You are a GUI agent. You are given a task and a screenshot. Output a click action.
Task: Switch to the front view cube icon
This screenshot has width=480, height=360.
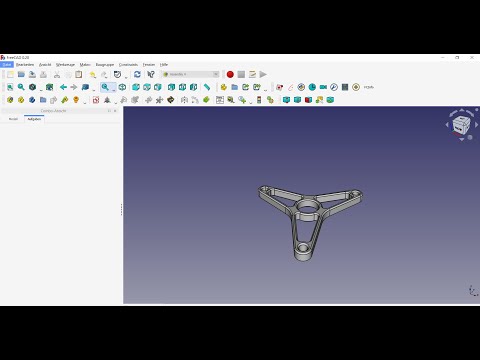click(x=136, y=87)
